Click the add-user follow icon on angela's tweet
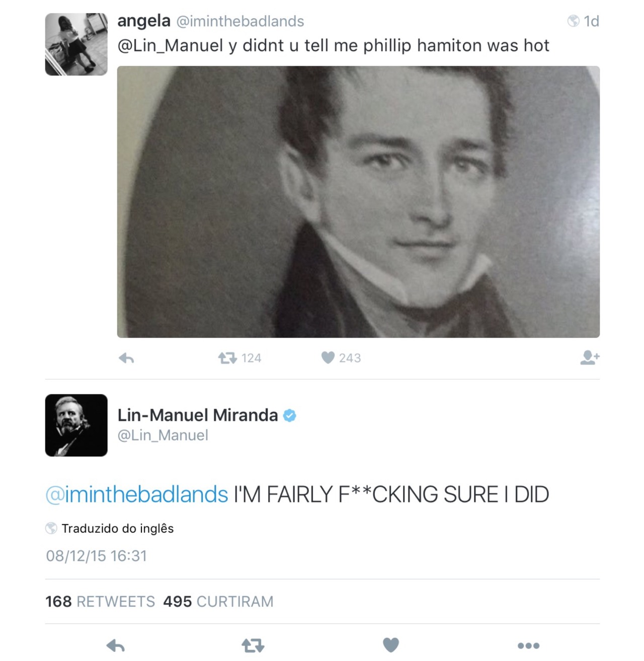This screenshot has height=661, width=644. click(x=589, y=357)
